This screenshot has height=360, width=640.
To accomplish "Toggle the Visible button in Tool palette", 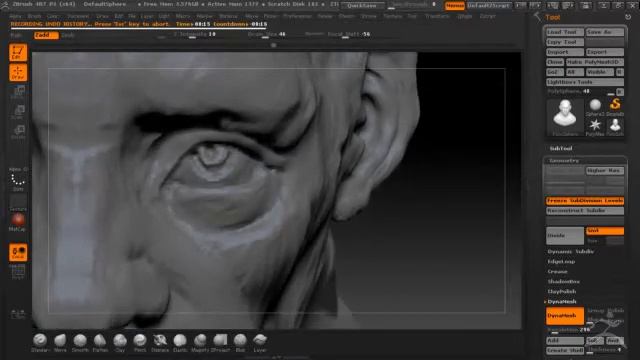I will (x=600, y=72).
